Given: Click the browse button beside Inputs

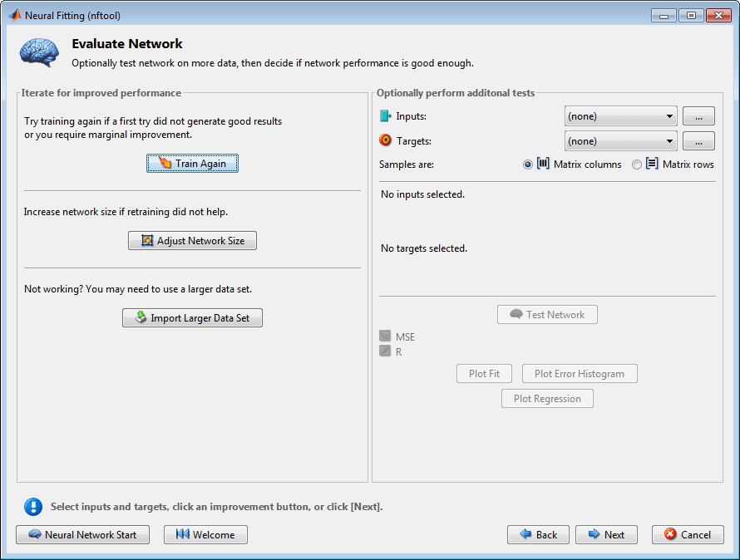Looking at the screenshot, I should click(698, 116).
